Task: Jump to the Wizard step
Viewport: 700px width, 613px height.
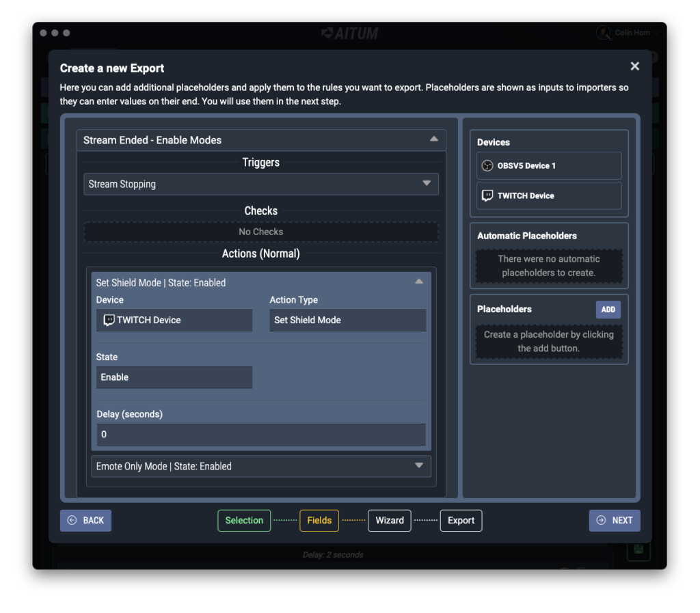Action: pos(389,520)
